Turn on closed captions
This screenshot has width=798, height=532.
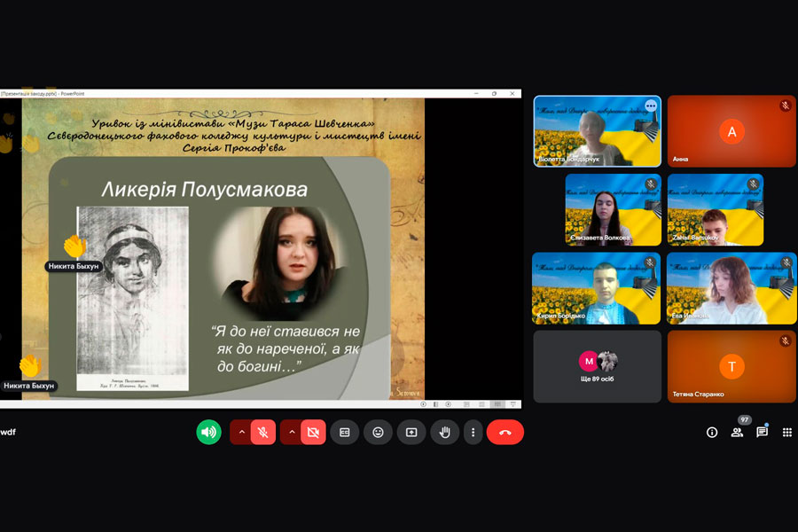click(x=345, y=432)
